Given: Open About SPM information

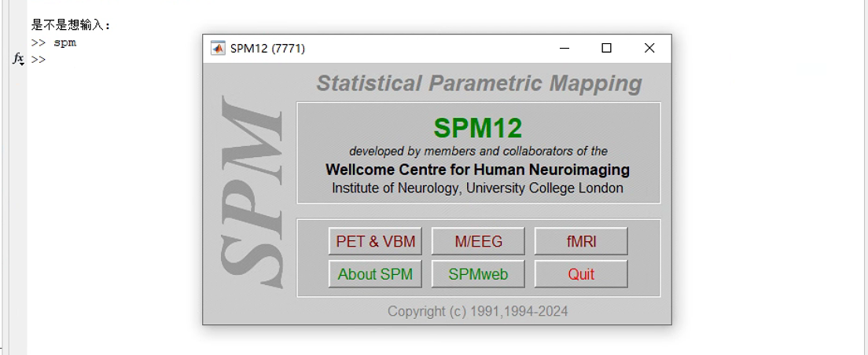Looking at the screenshot, I should (x=375, y=274).
